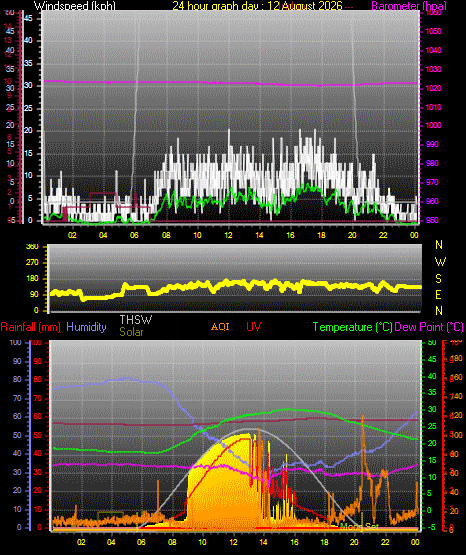Click the 'Windspeed (kph)' axis title
Viewport: 466px width, 555px height.
pyautogui.click(x=75, y=6)
